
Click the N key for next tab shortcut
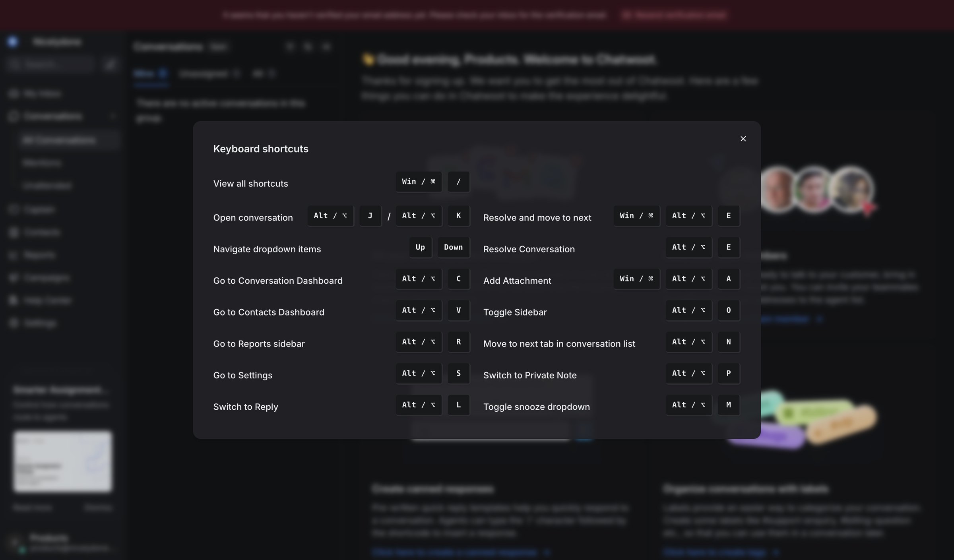click(729, 342)
